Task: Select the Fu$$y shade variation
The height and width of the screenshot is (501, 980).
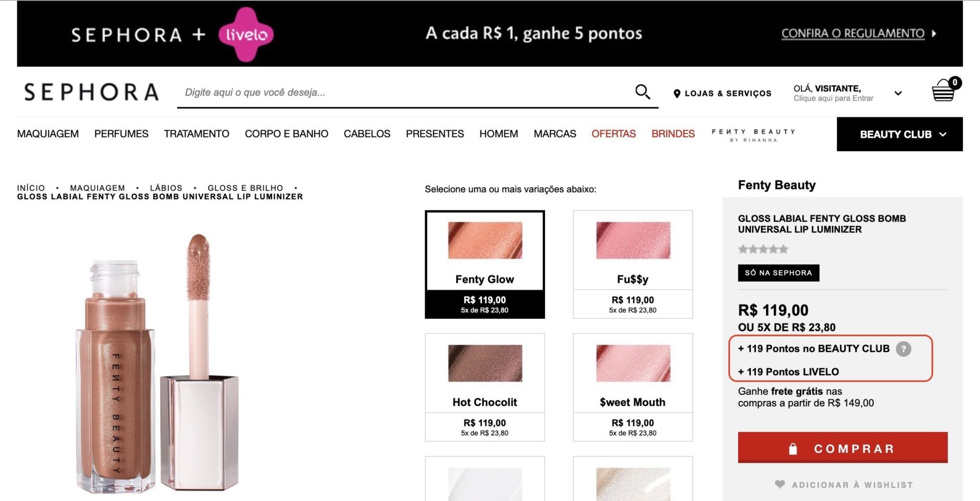Action: 633,265
